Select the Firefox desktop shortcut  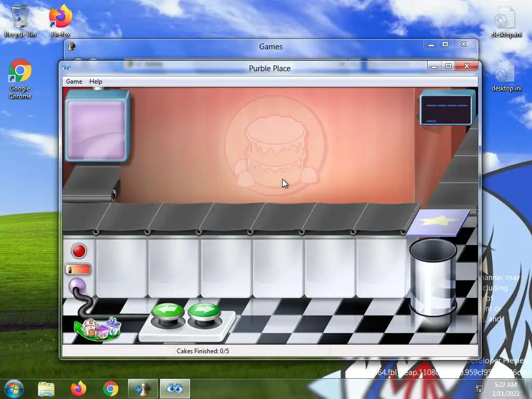coord(61,21)
